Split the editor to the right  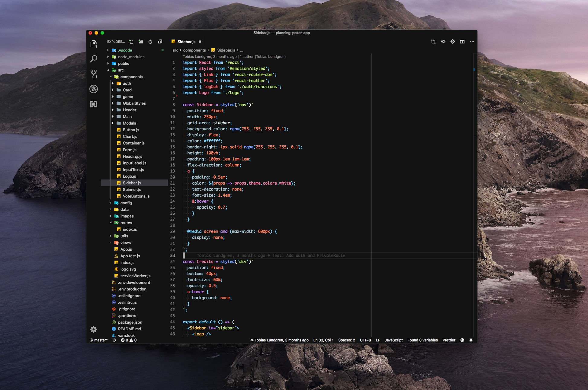tap(462, 42)
